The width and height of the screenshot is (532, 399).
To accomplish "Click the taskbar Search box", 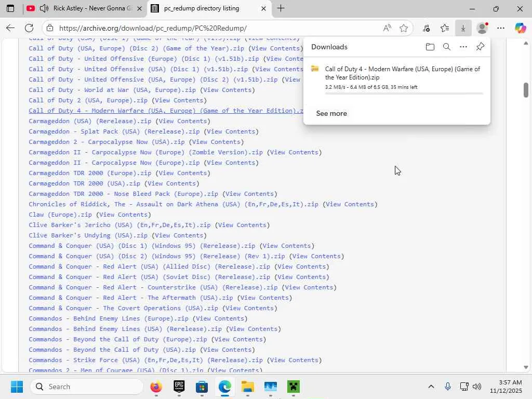I will point(87,387).
